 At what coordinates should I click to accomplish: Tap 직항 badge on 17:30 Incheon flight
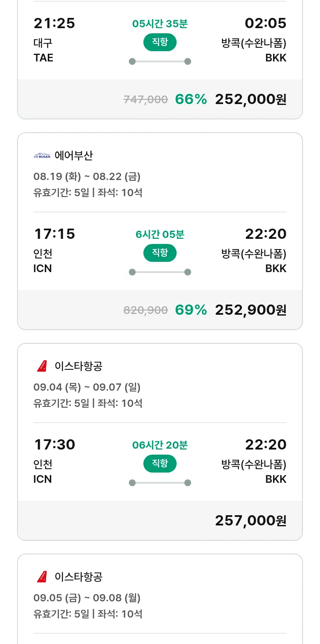(x=160, y=463)
